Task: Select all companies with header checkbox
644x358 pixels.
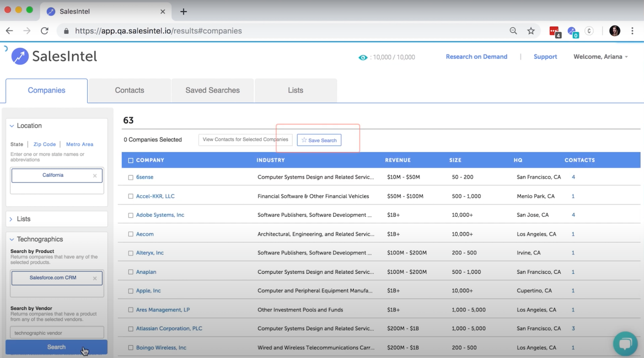Action: coord(131,160)
